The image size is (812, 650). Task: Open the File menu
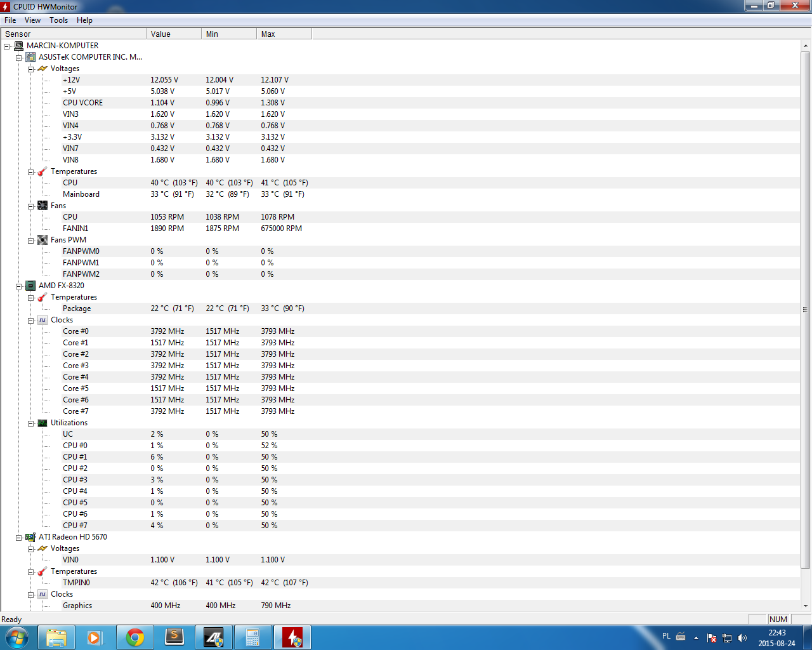pyautogui.click(x=10, y=20)
